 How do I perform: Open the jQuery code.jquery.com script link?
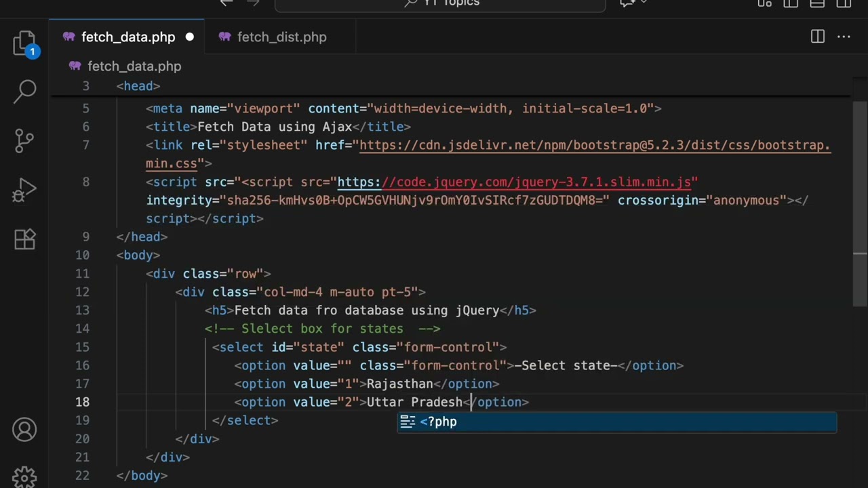point(514,182)
